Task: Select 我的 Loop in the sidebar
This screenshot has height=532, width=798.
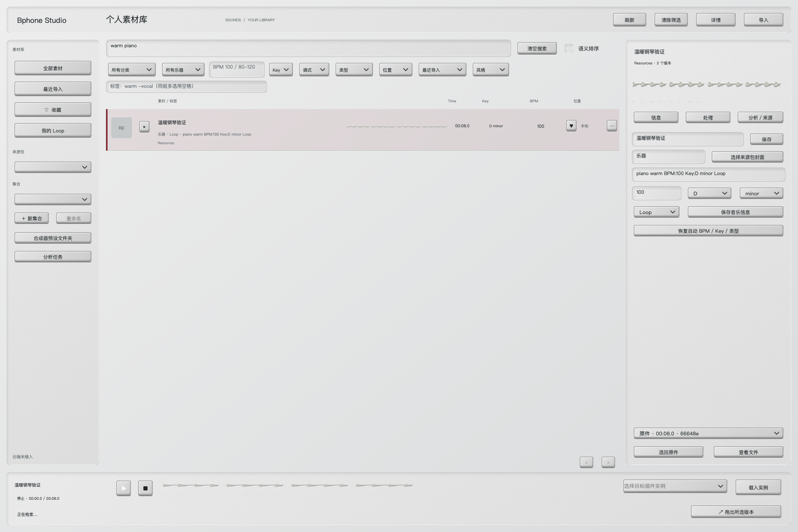Action: click(x=53, y=130)
